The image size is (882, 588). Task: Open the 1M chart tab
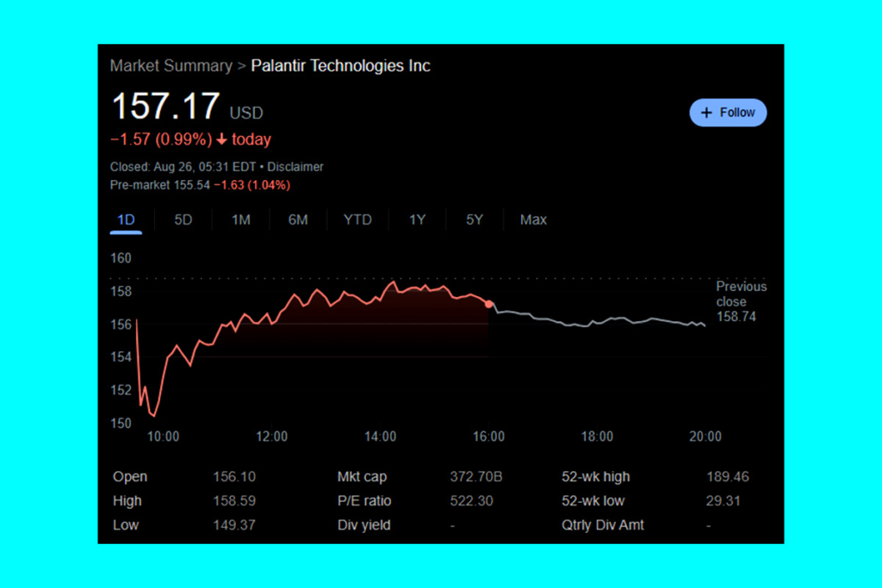[241, 220]
